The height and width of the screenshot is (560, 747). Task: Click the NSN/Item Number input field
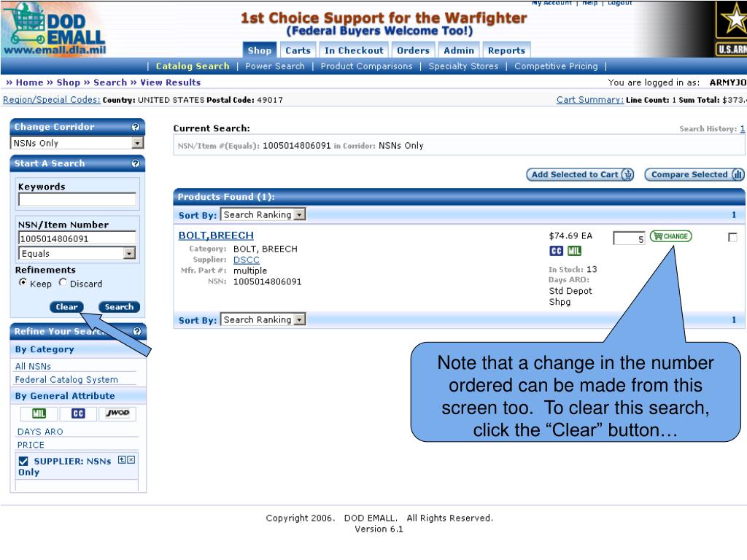pos(77,238)
